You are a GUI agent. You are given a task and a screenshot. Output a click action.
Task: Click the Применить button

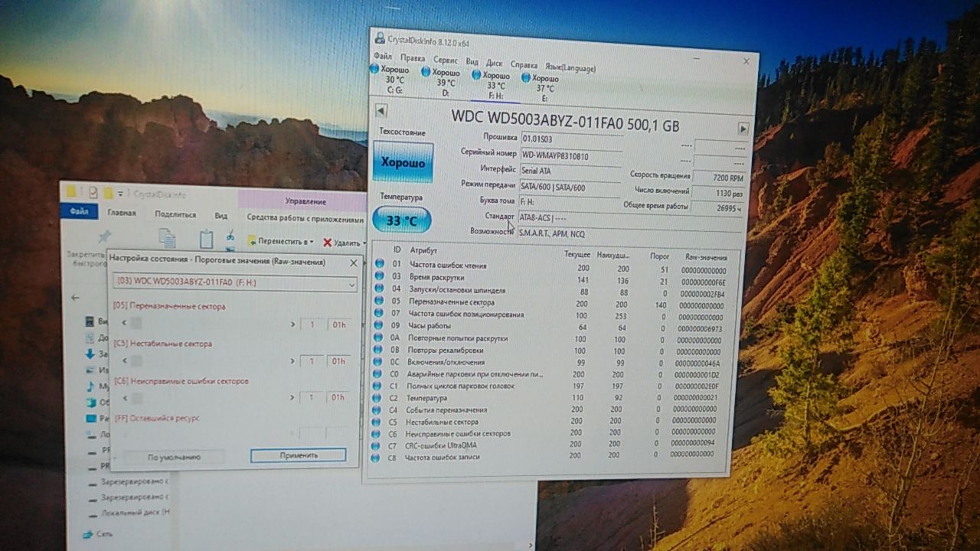pyautogui.click(x=298, y=455)
